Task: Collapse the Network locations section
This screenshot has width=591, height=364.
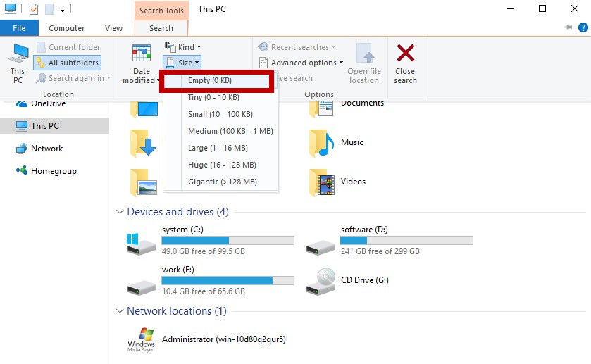Action: coord(120,311)
